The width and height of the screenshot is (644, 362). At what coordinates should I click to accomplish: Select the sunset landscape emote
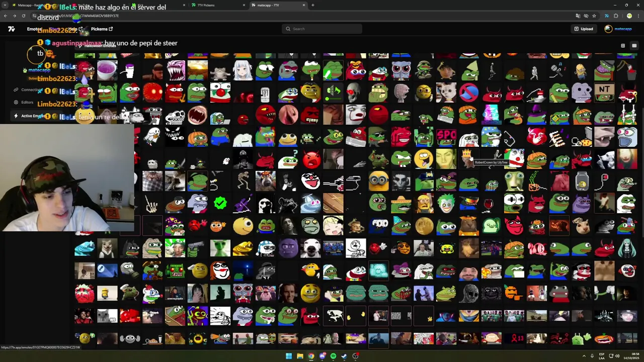pyautogui.click(x=197, y=70)
